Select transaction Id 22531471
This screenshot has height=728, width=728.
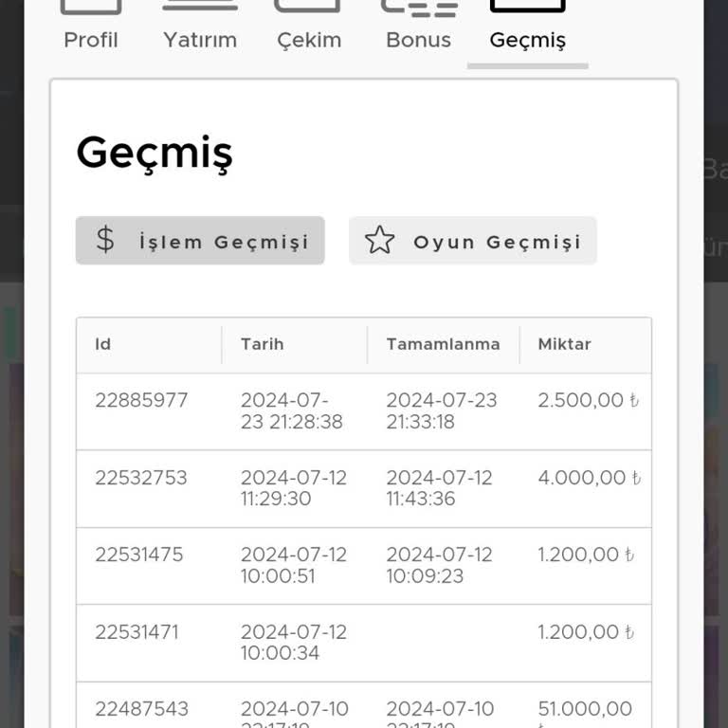pos(136,632)
